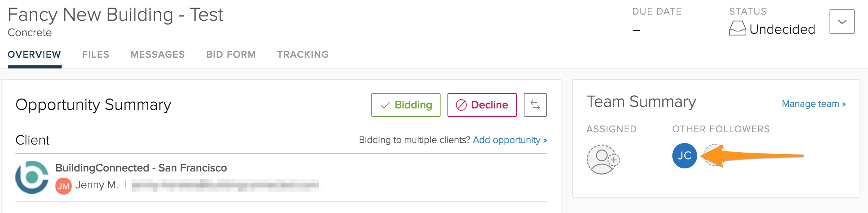Click the Undecided inbox tray icon

coord(737,29)
